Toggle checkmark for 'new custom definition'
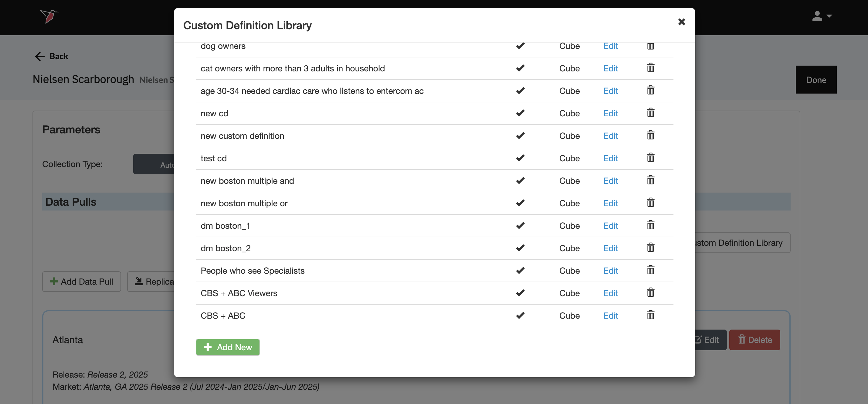Screen dimensions: 868x404 point(520,135)
